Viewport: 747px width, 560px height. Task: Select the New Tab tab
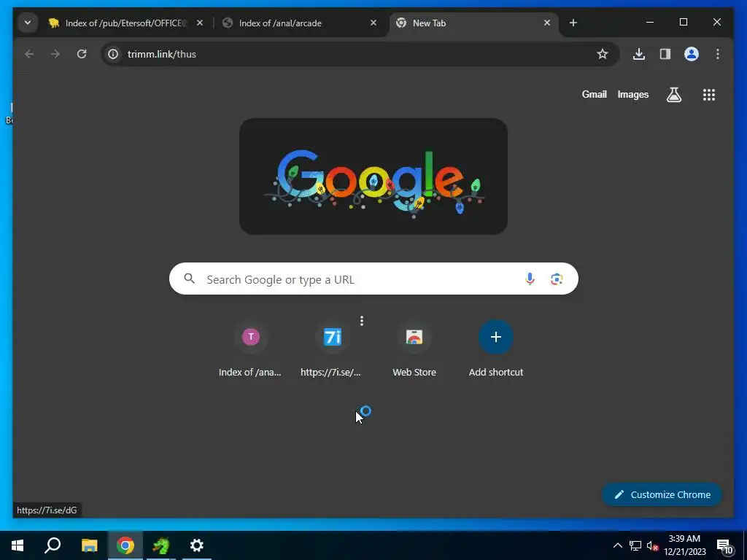click(474, 23)
